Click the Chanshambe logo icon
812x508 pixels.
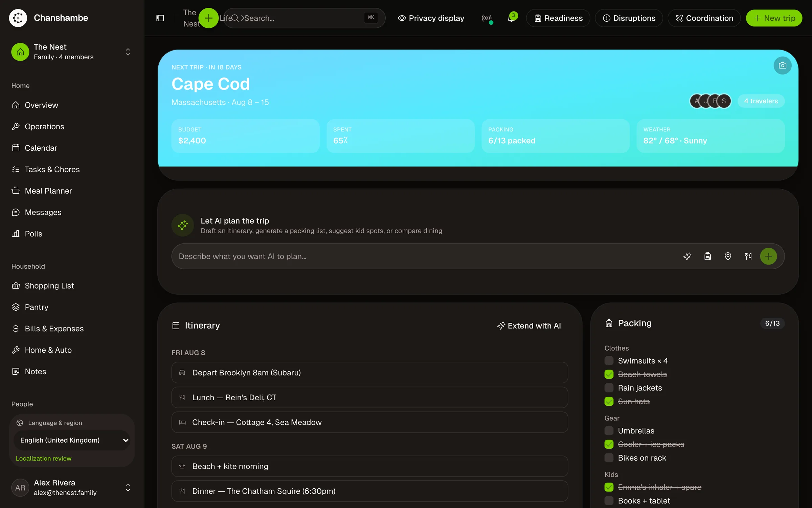18,18
